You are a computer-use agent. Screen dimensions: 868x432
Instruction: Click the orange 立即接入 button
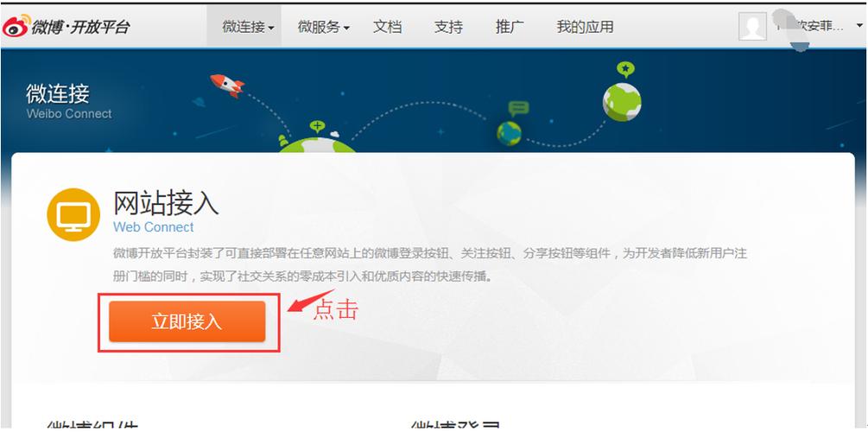pos(187,321)
